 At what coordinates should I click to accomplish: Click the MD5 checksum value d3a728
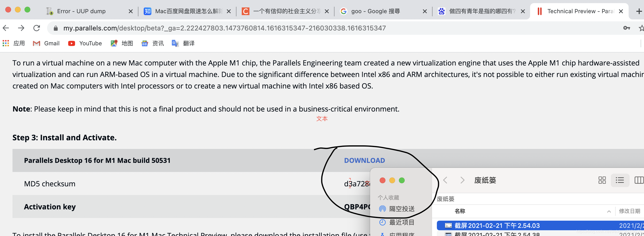357,184
